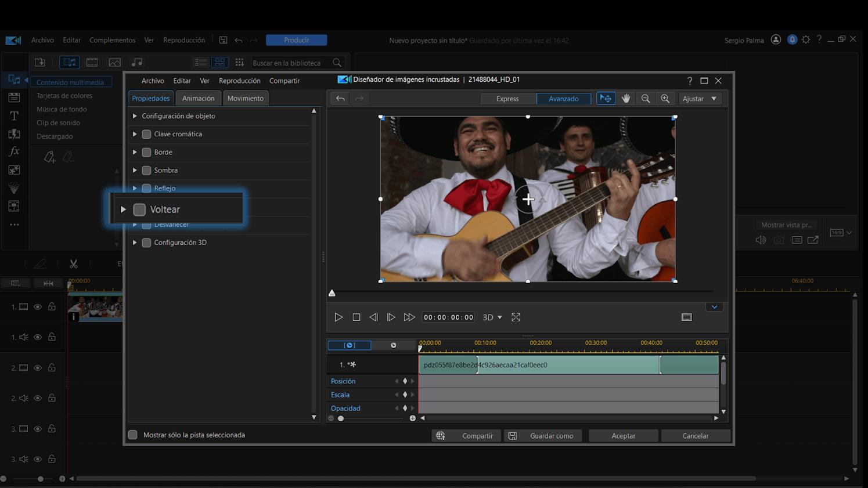This screenshot has width=868, height=488.
Task: Click the Cancelar button
Action: click(x=696, y=436)
